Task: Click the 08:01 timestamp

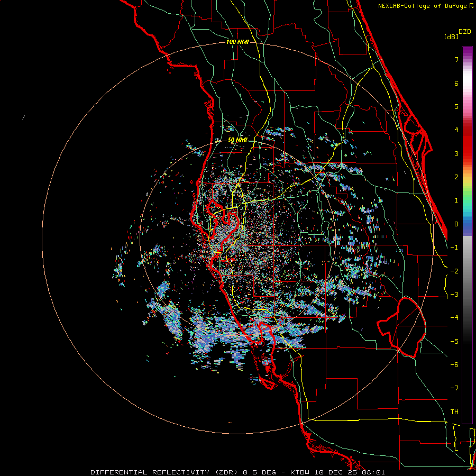Action: [373, 472]
